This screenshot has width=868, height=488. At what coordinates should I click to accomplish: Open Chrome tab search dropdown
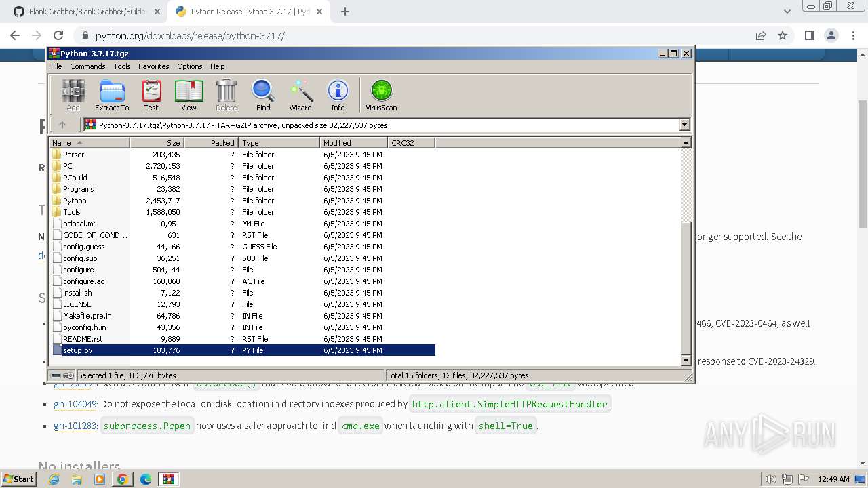point(787,12)
